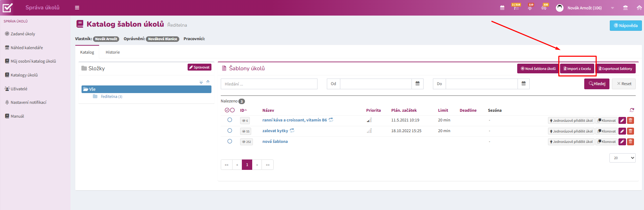The height and width of the screenshot is (210, 644).
Task: Click priority bars icon for ranní káva row
Action: pyautogui.click(x=369, y=120)
